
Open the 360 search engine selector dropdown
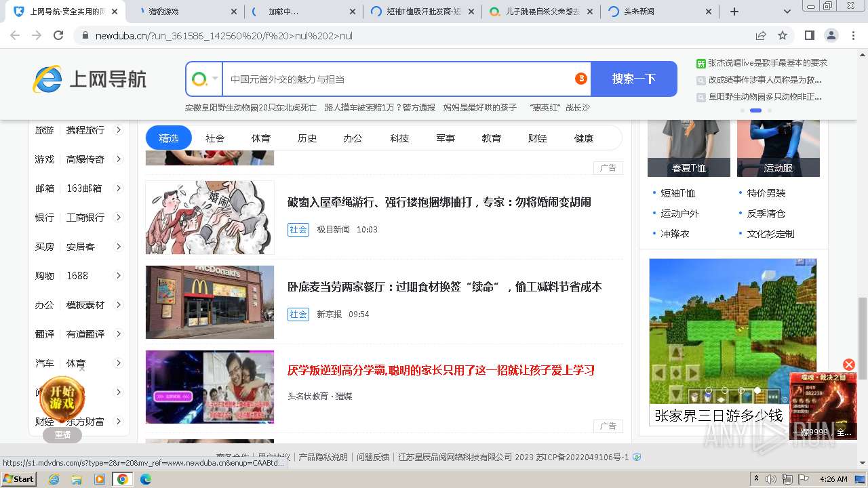click(x=205, y=79)
